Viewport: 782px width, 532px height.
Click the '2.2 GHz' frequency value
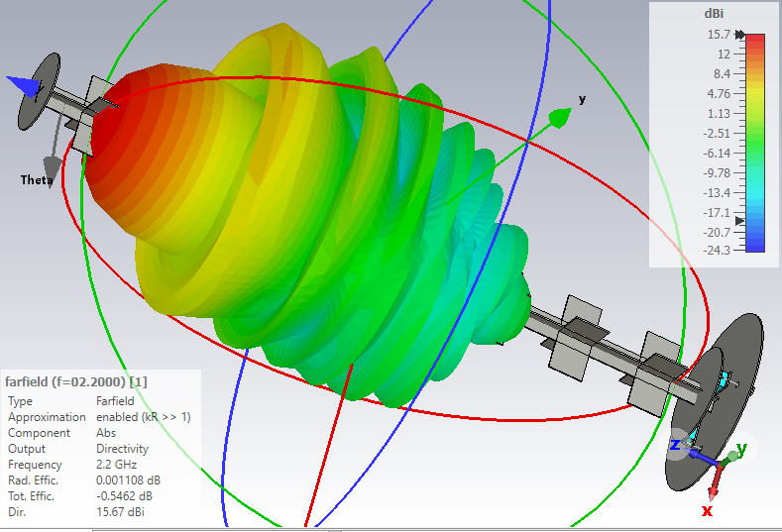click(x=116, y=465)
